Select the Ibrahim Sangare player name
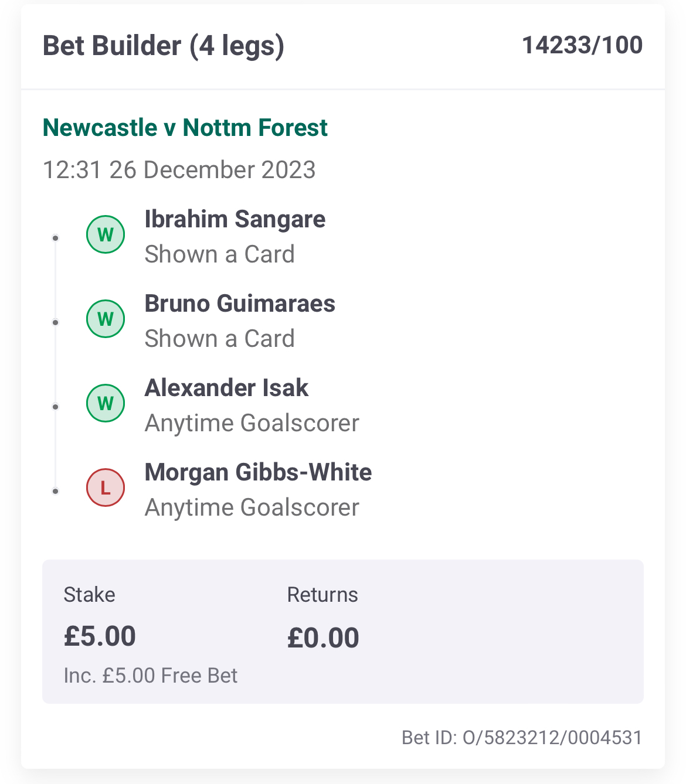Screen dimensions: 686x784 coord(235,219)
